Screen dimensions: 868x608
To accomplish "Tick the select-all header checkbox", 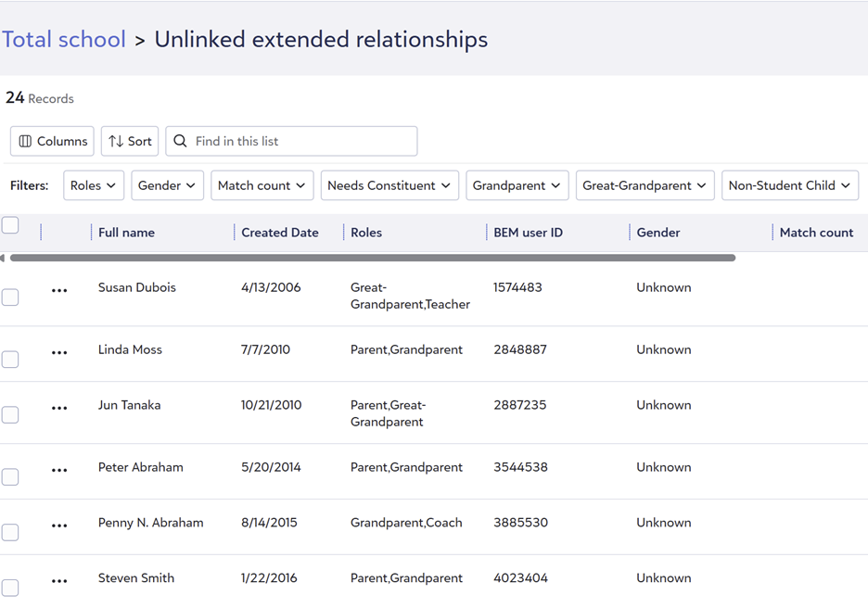I will tap(10, 225).
